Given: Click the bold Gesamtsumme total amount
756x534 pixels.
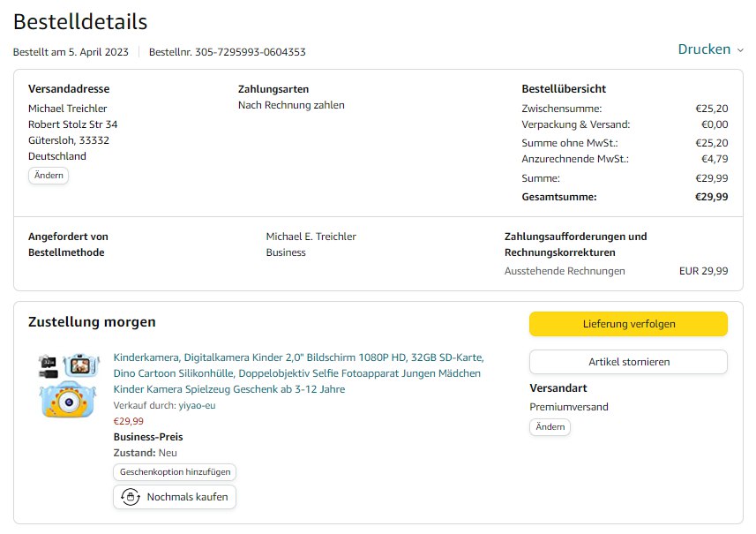Looking at the screenshot, I should pos(711,197).
